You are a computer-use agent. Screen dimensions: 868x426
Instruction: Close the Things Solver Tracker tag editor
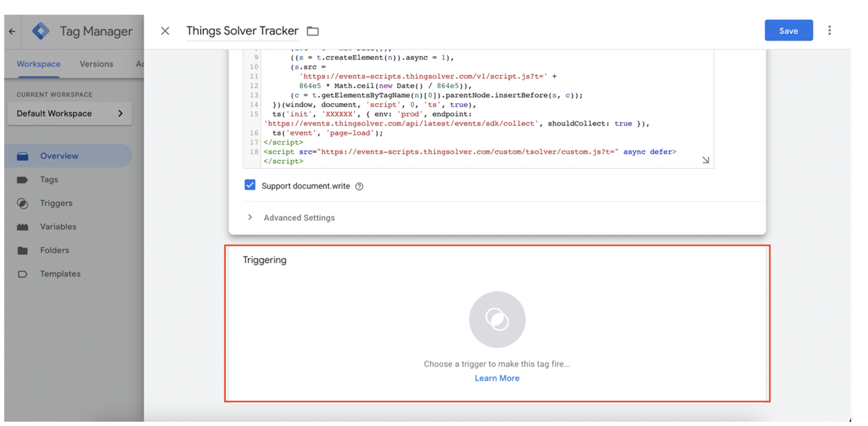click(165, 31)
